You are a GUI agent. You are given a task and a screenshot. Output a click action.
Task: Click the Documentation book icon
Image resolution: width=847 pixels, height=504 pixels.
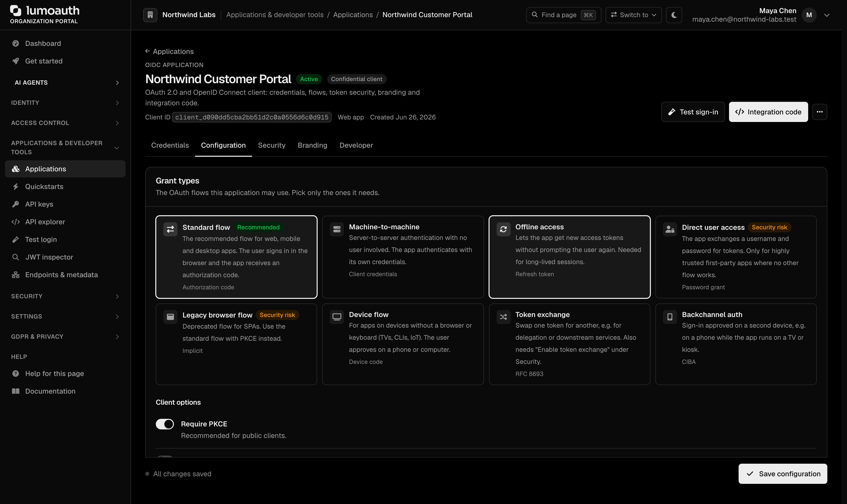16,391
